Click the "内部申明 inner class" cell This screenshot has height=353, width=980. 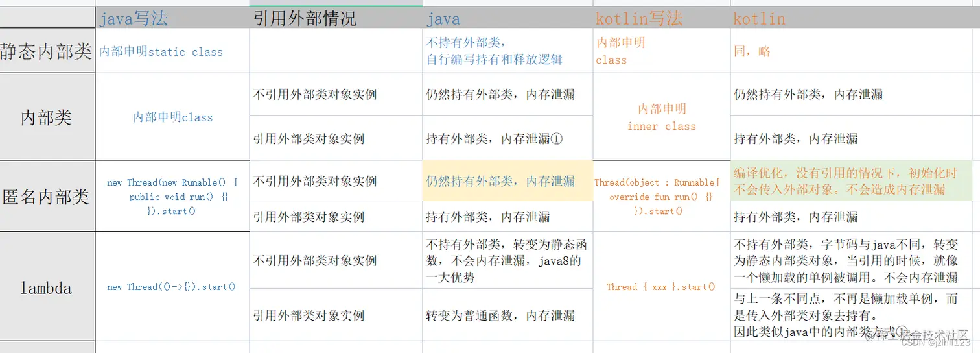click(661, 117)
